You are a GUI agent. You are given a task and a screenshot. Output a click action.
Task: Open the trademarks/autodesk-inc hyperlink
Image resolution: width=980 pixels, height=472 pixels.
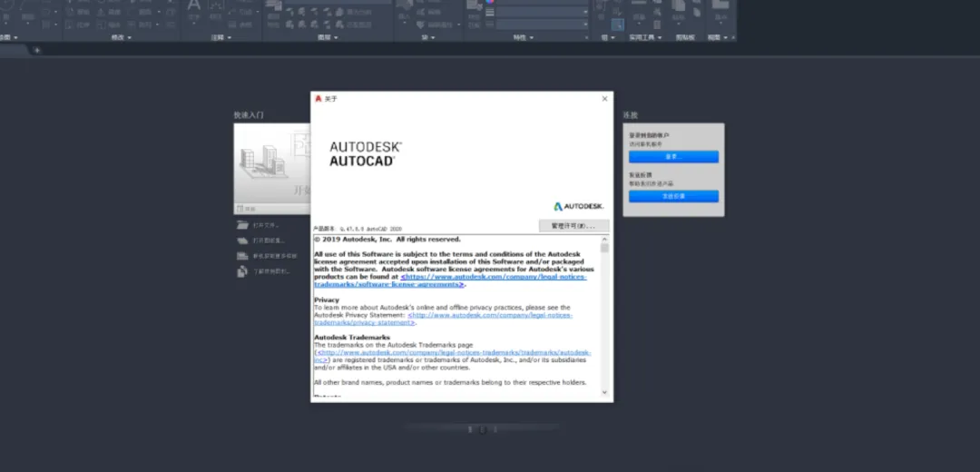pyautogui.click(x=453, y=357)
